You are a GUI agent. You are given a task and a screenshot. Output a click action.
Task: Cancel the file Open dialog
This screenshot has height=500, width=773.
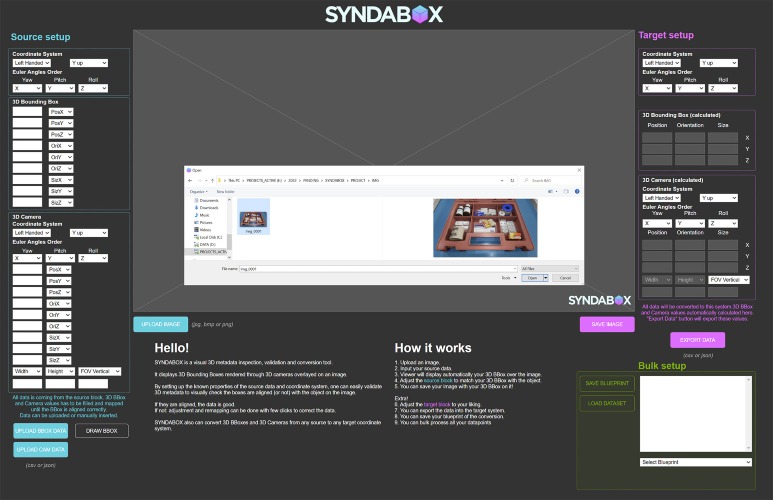tap(565, 278)
